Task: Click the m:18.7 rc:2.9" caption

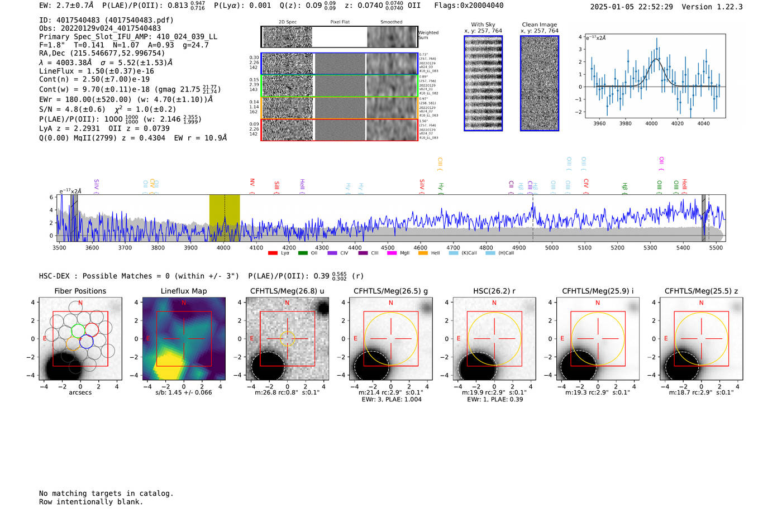Action: click(701, 392)
